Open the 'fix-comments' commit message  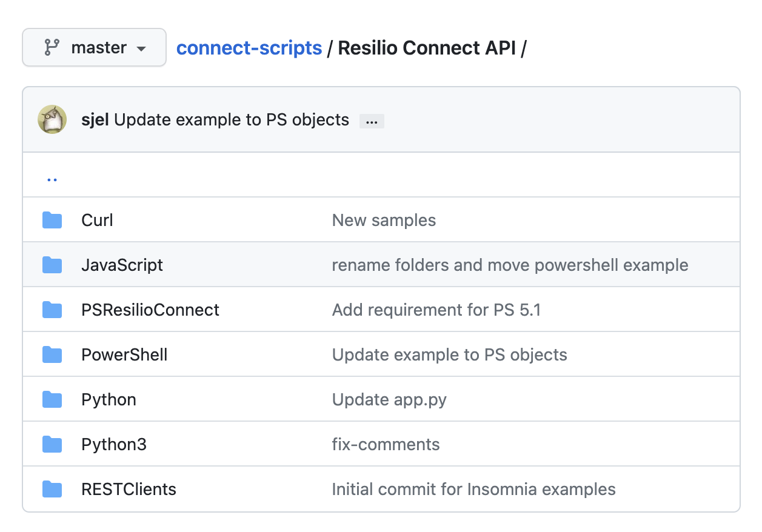click(x=386, y=445)
